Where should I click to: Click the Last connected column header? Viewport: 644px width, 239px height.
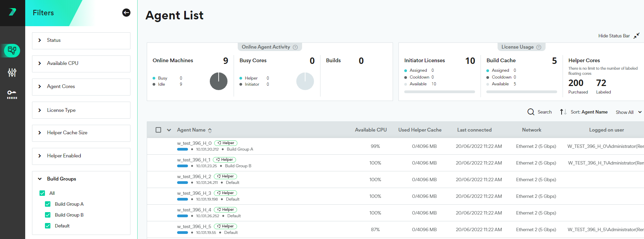pyautogui.click(x=474, y=130)
